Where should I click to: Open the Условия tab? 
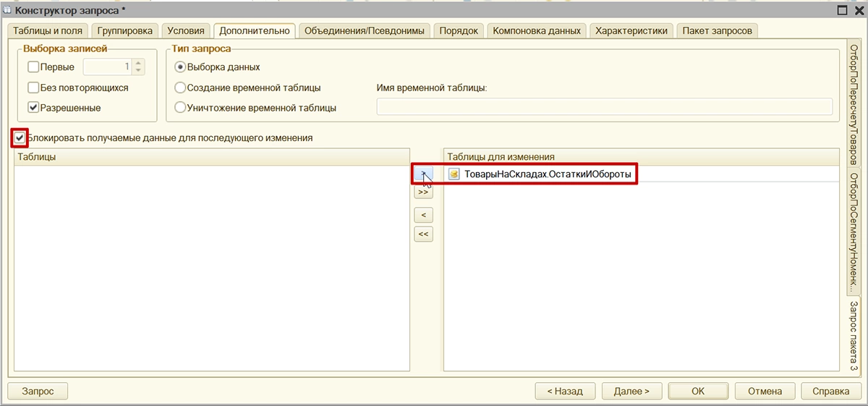187,30
